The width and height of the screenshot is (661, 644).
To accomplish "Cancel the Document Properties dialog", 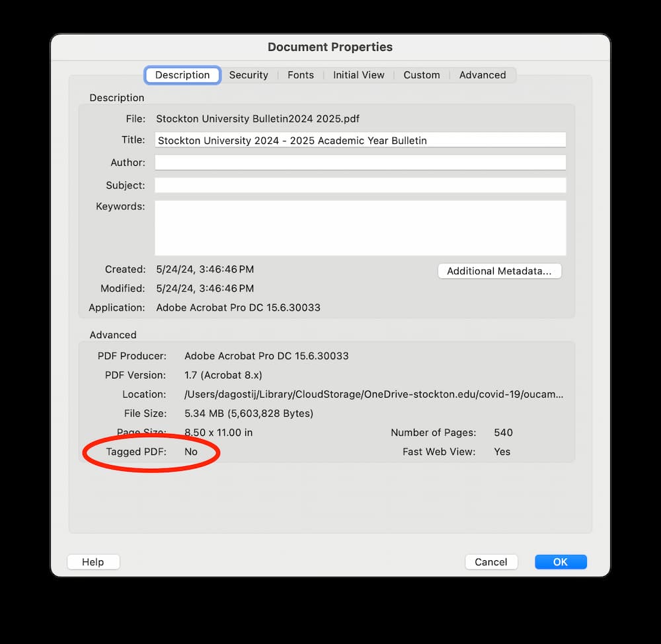I will [x=491, y=562].
